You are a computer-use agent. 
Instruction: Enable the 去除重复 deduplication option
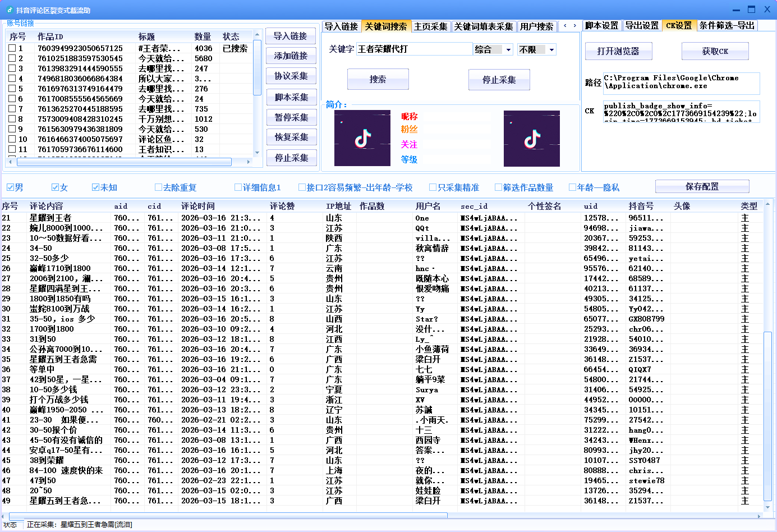[x=160, y=186]
